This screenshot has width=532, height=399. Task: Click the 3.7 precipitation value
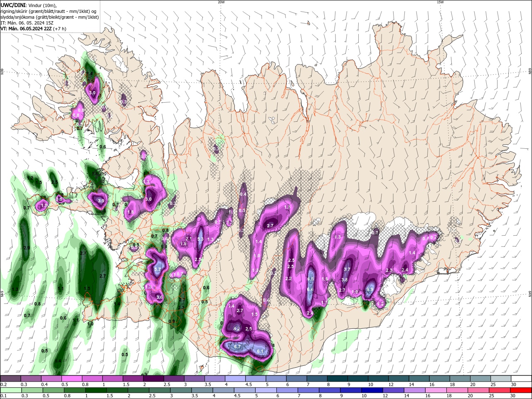[x=347, y=269]
